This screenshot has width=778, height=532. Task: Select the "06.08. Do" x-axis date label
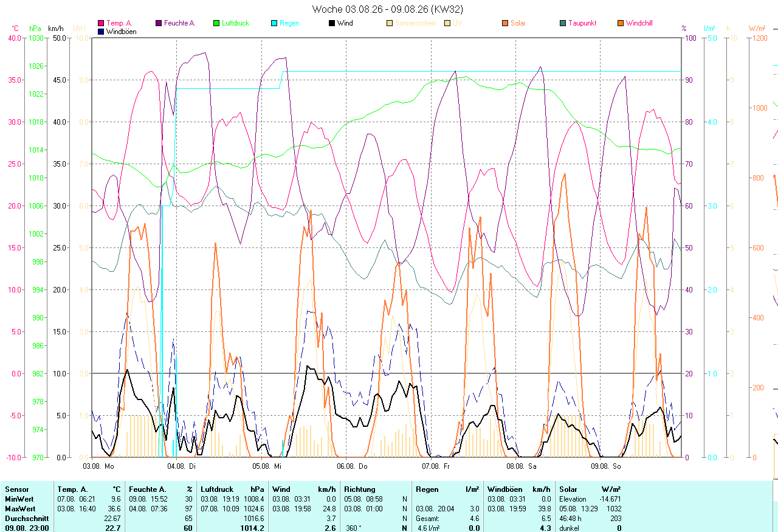(x=353, y=466)
